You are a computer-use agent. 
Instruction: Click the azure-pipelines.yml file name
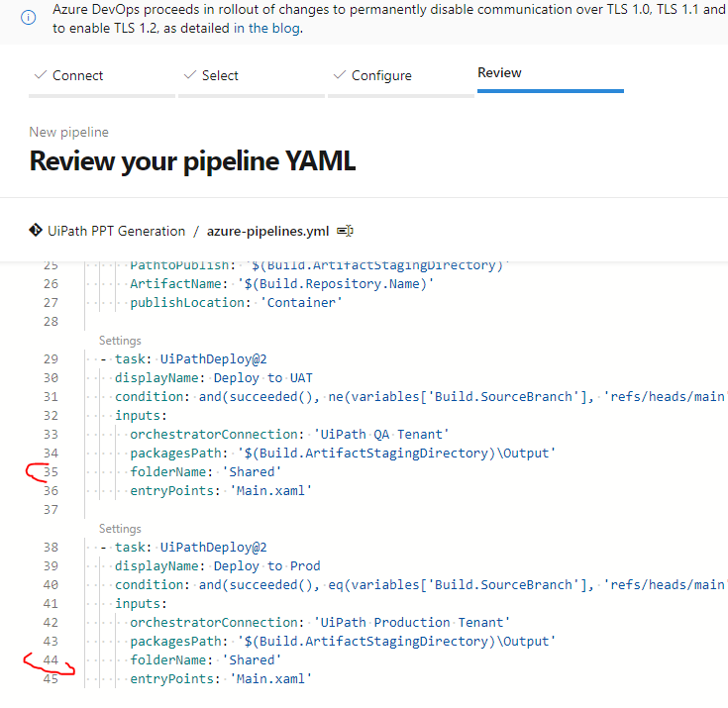[267, 231]
